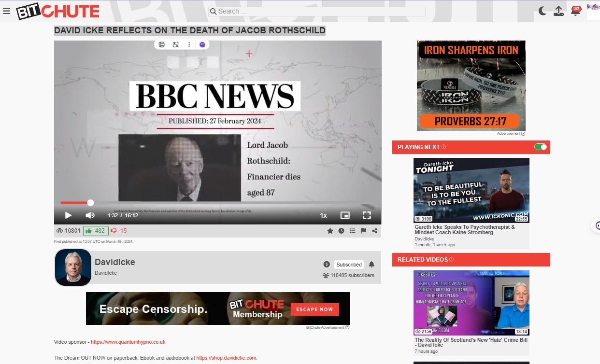
Task: Open the upload video icon
Action: [x=558, y=11]
